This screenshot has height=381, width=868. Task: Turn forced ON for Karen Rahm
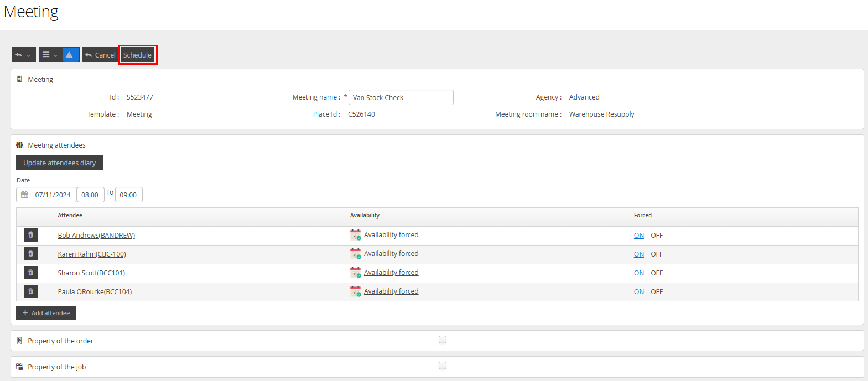[639, 254]
